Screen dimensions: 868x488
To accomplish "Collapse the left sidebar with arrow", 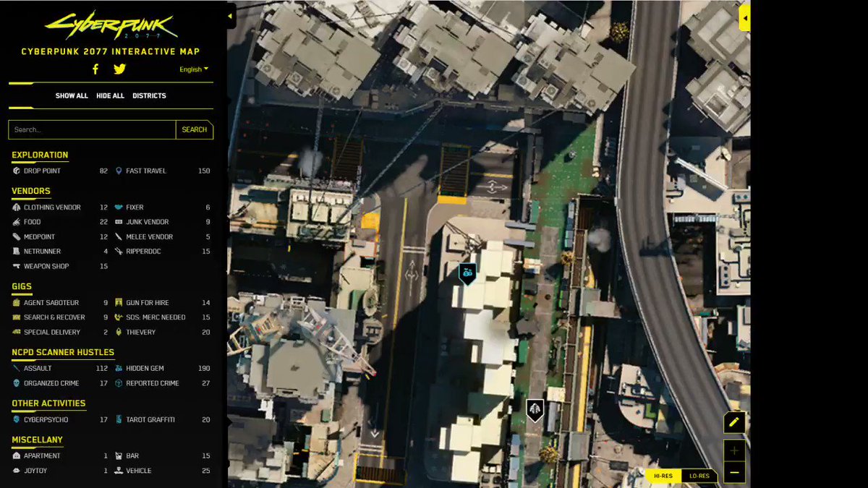I will tap(231, 16).
